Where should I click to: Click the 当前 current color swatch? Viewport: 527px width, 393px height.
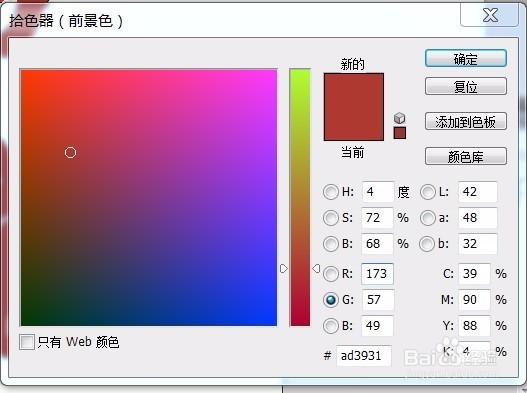[354, 124]
